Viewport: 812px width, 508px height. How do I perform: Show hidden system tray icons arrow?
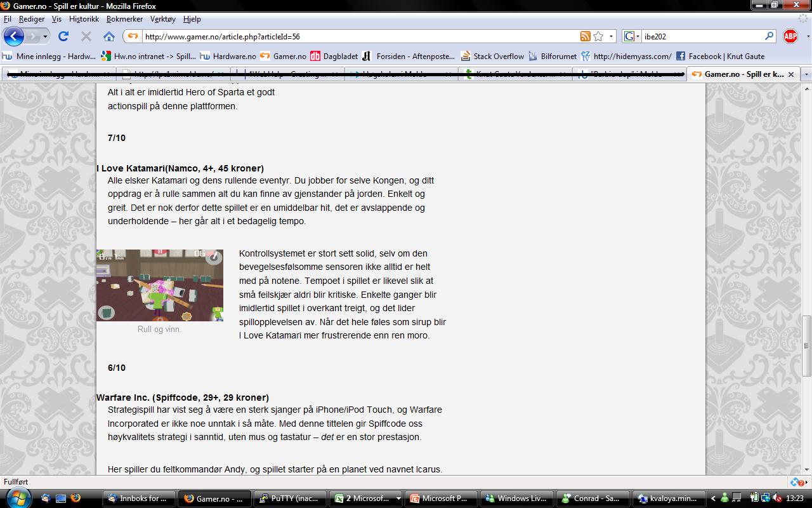tap(714, 498)
